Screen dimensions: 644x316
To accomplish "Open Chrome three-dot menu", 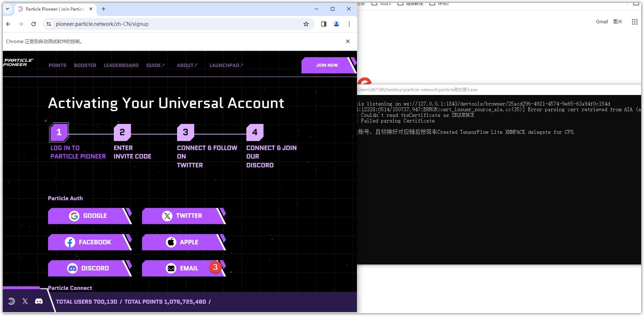I will [349, 24].
